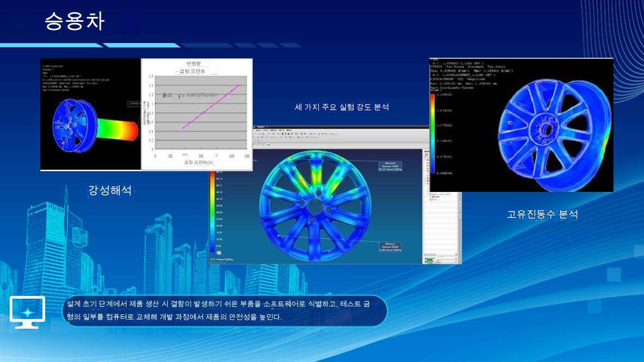Image resolution: width=644 pixels, height=362 pixels.
Task: Click the hub center of the middle wheel
Action: (x=314, y=207)
